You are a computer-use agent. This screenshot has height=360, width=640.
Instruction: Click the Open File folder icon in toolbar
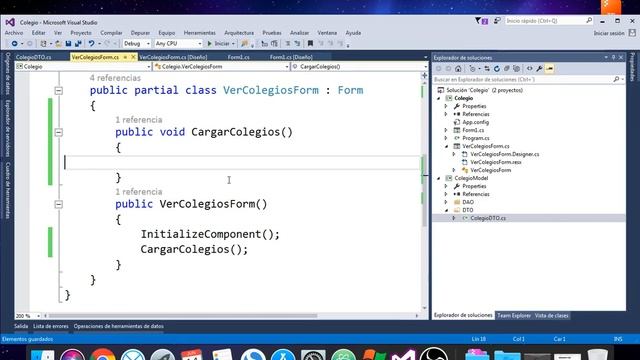(x=59, y=43)
